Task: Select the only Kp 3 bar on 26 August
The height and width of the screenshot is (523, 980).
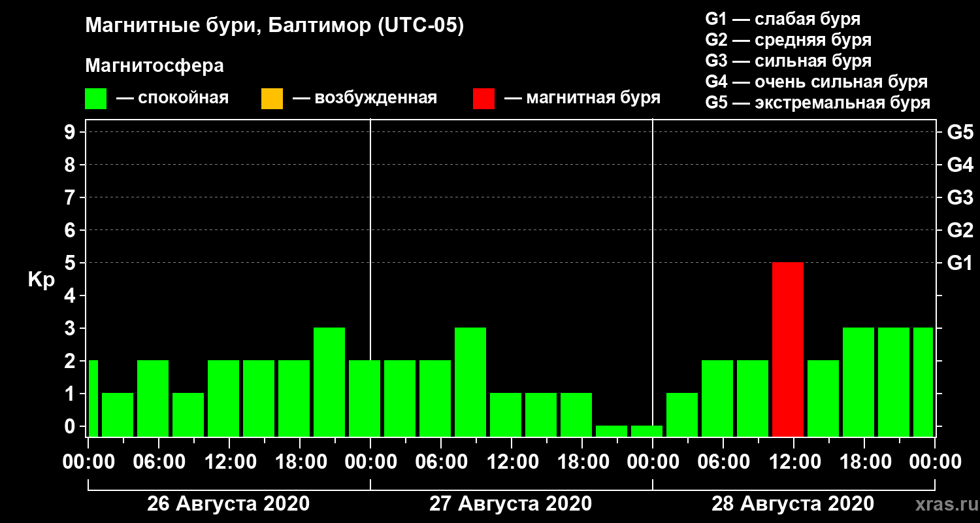Action: pos(329,382)
